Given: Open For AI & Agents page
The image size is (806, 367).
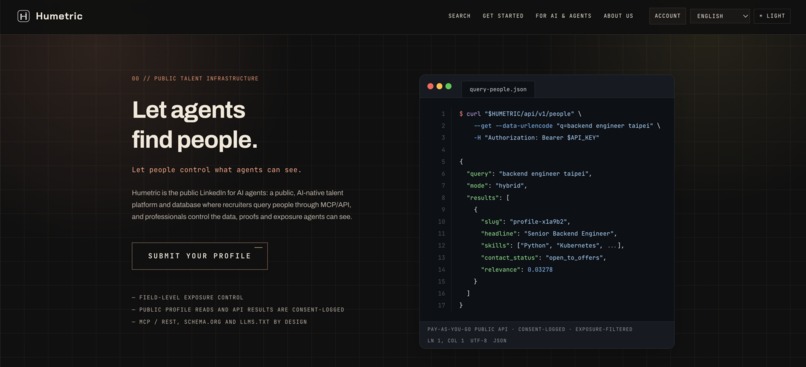Looking at the screenshot, I should (563, 16).
